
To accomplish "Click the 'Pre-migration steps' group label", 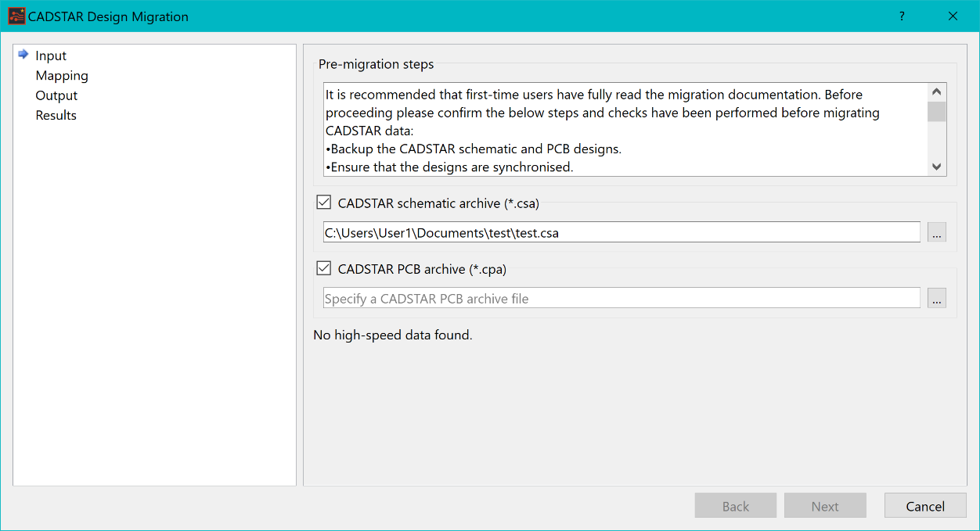I will pos(376,64).
